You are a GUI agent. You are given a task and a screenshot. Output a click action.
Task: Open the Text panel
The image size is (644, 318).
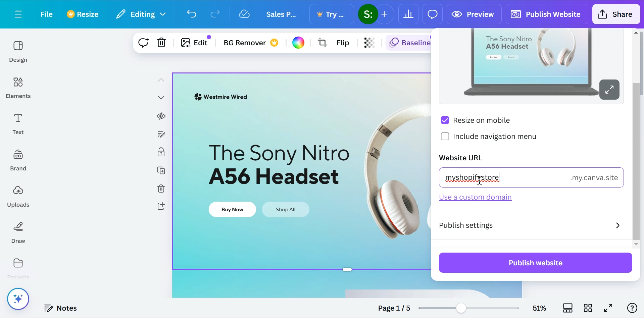[x=18, y=124]
